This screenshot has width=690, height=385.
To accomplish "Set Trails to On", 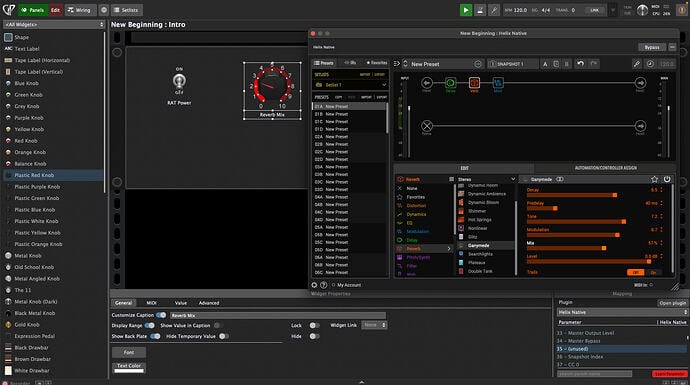I will (x=653, y=272).
